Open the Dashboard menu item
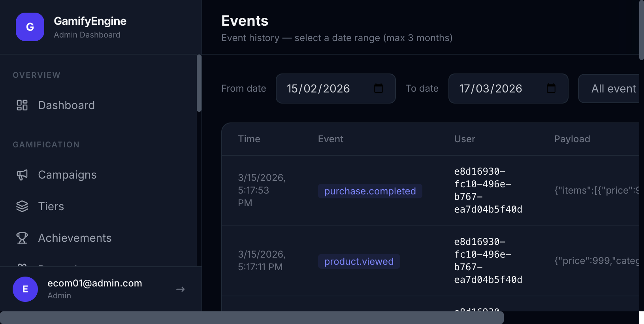This screenshot has height=324, width=644. [x=66, y=105]
